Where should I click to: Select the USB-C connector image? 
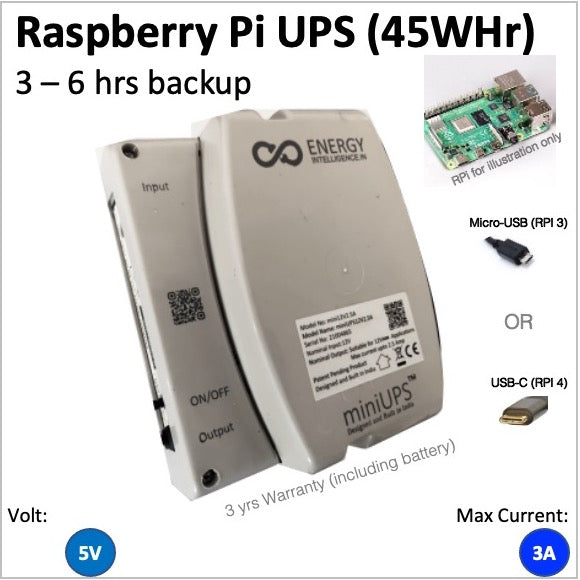pos(523,411)
